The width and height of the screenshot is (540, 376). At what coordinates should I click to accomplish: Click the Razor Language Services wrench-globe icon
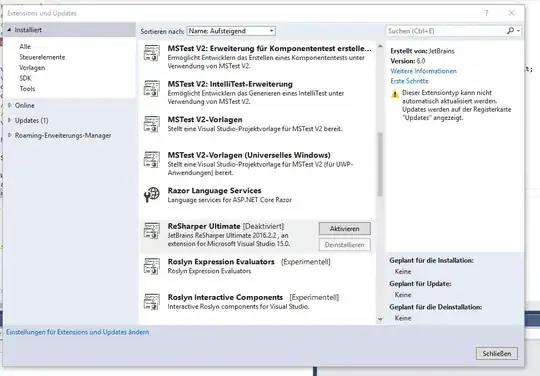(152, 195)
